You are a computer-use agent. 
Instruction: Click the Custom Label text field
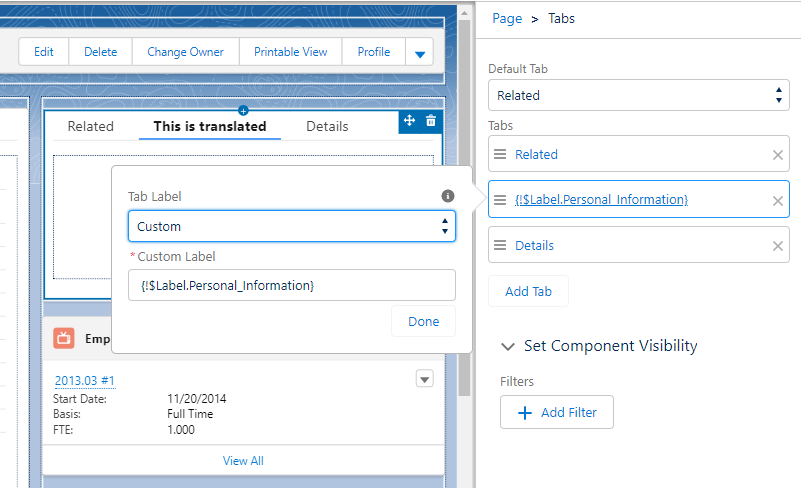pyautogui.click(x=291, y=286)
